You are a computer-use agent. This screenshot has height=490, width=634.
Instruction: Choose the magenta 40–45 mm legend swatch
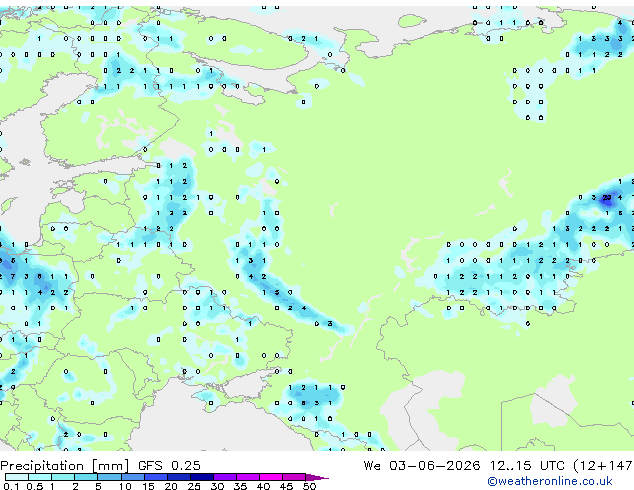271,477
